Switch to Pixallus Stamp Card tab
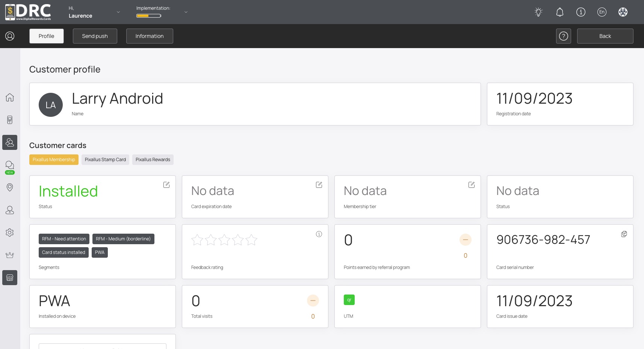 click(105, 160)
